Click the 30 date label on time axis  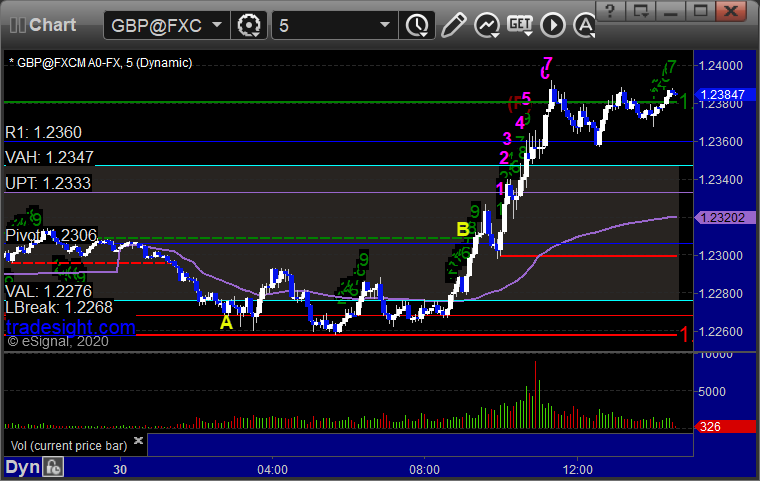(120, 470)
